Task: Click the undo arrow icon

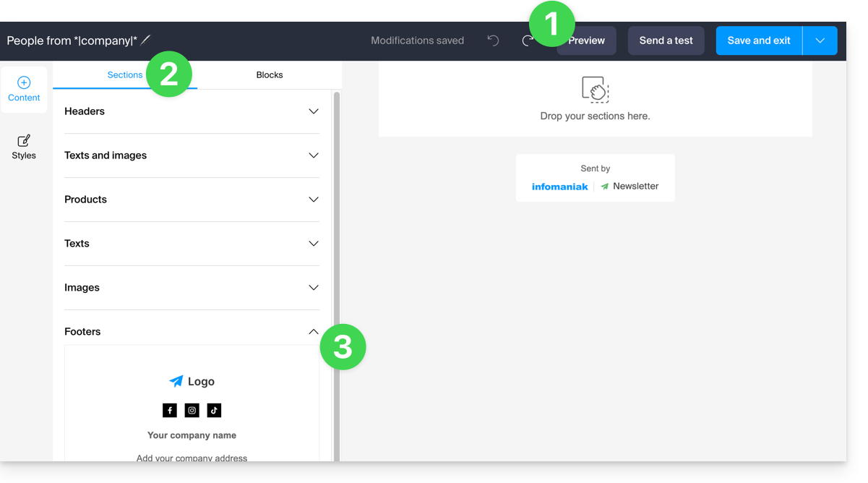Action: pos(493,40)
